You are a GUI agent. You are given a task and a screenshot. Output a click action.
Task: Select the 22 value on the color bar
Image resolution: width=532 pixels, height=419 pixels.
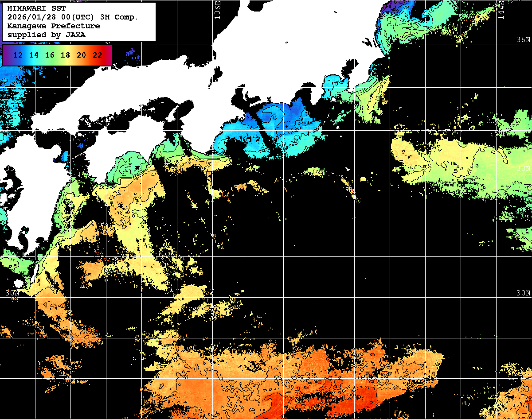97,55
